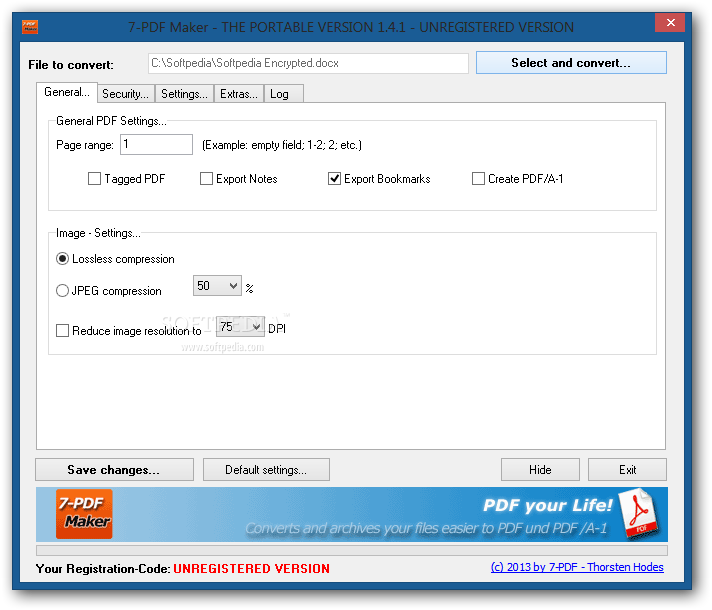Toggle Reduce image resolution checkbox
Screen dimensions: 712x610
62,330
